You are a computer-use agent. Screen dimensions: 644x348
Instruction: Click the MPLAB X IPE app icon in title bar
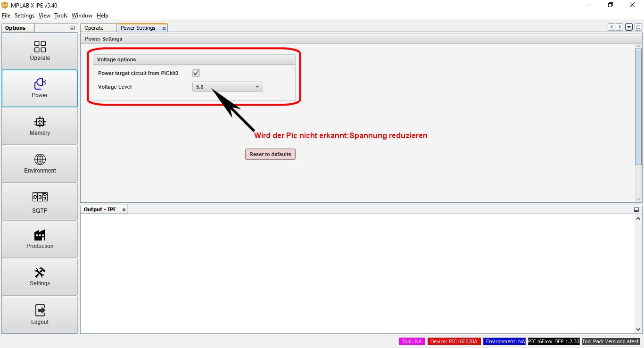coord(5,5)
